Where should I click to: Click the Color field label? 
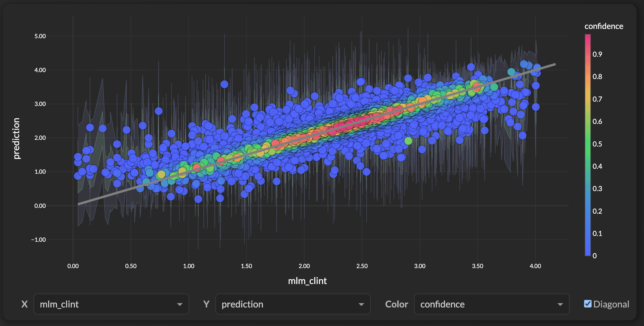(x=396, y=304)
